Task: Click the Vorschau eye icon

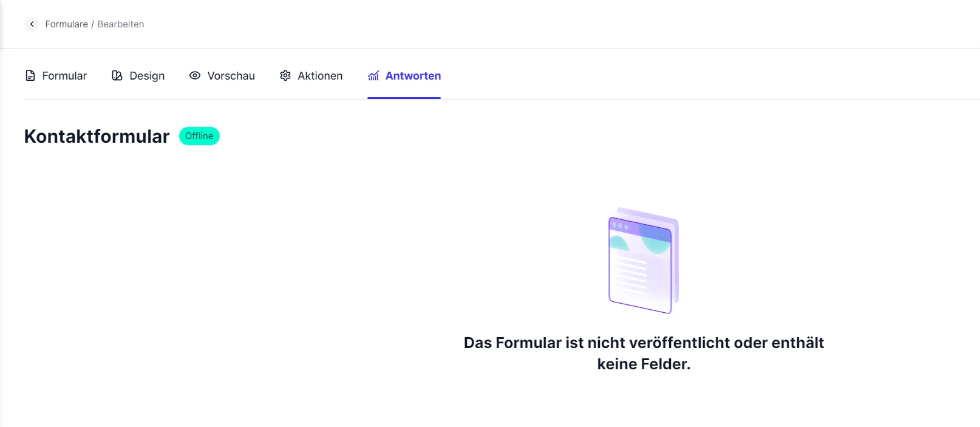Action: [195, 76]
